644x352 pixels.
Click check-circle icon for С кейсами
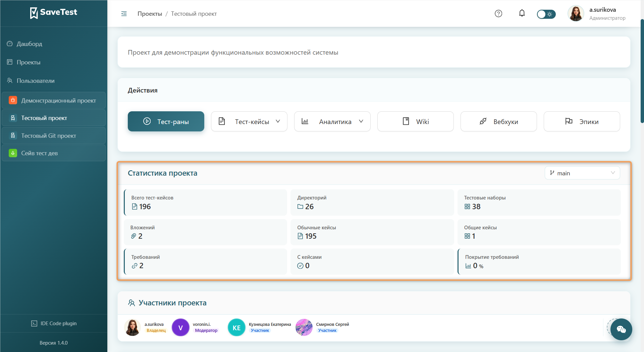click(x=300, y=266)
